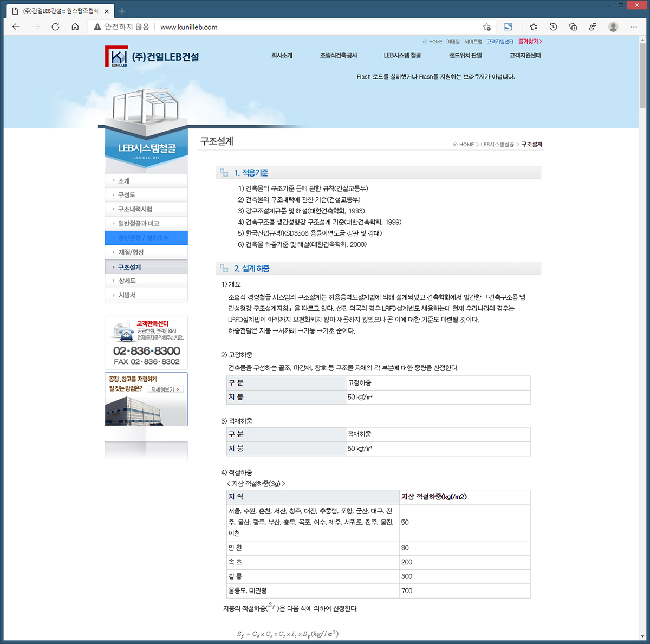
Task: Select 생산공정 / 설치순서 sidebar item
Action: point(144,238)
